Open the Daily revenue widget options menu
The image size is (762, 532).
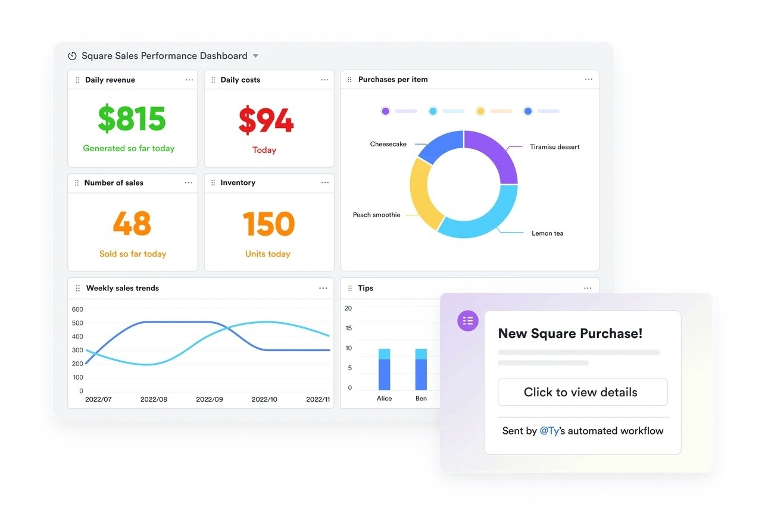189,80
